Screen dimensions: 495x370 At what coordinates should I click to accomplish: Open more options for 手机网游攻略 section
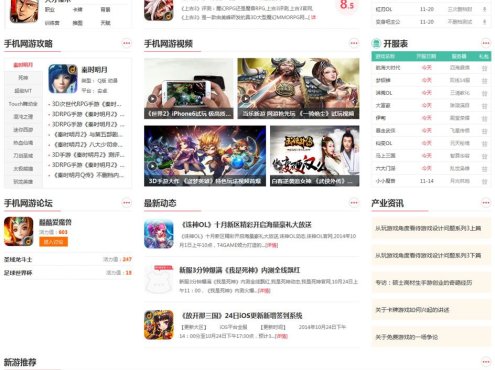click(126, 43)
